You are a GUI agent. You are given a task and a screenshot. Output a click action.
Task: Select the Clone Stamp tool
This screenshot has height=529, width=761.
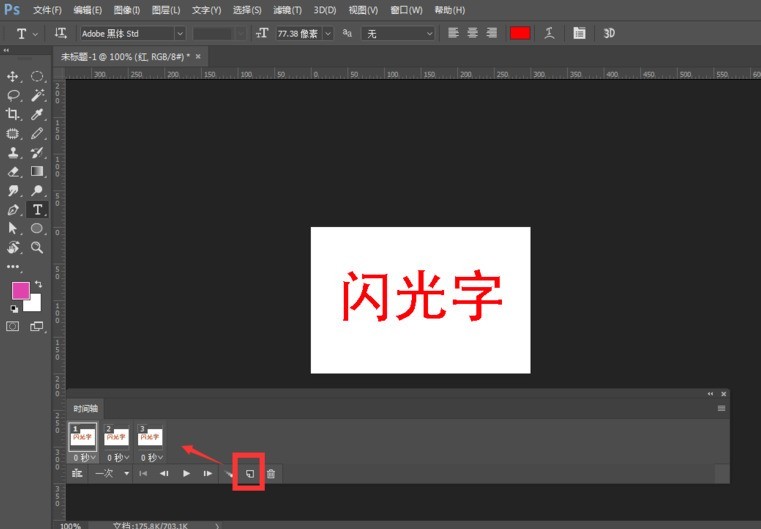pos(13,152)
